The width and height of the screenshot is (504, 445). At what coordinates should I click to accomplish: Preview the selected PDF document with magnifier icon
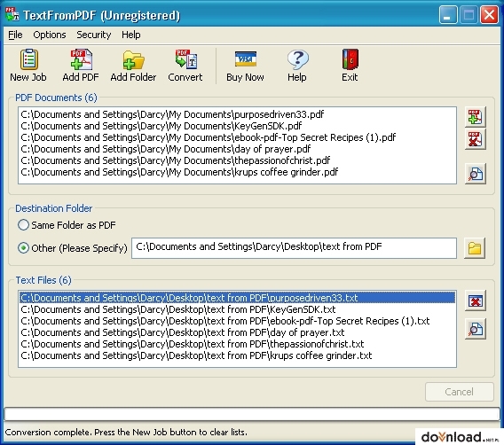475,174
